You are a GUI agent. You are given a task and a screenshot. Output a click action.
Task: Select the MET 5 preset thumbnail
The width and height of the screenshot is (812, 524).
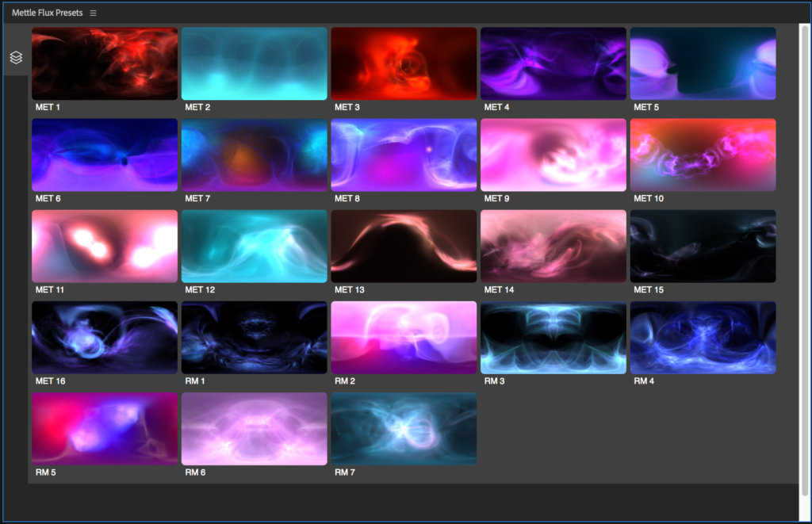point(703,63)
